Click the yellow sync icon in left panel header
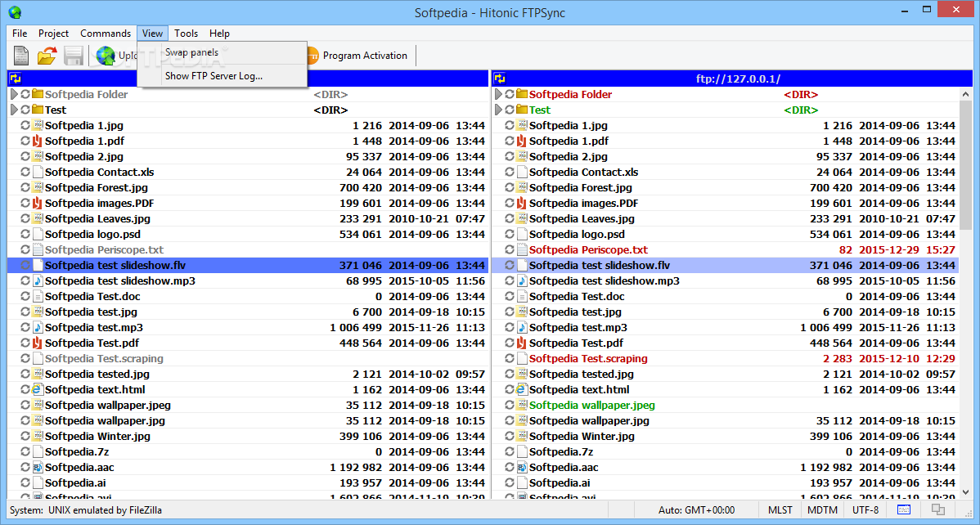 pyautogui.click(x=16, y=79)
